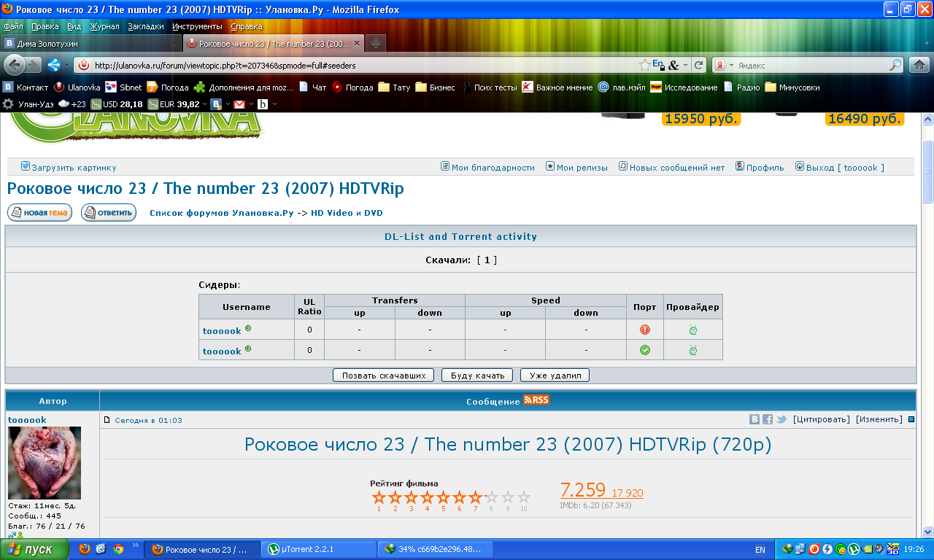Open the search engine dropdown next to Яндекс
The height and width of the screenshot is (560, 934).
(x=731, y=65)
